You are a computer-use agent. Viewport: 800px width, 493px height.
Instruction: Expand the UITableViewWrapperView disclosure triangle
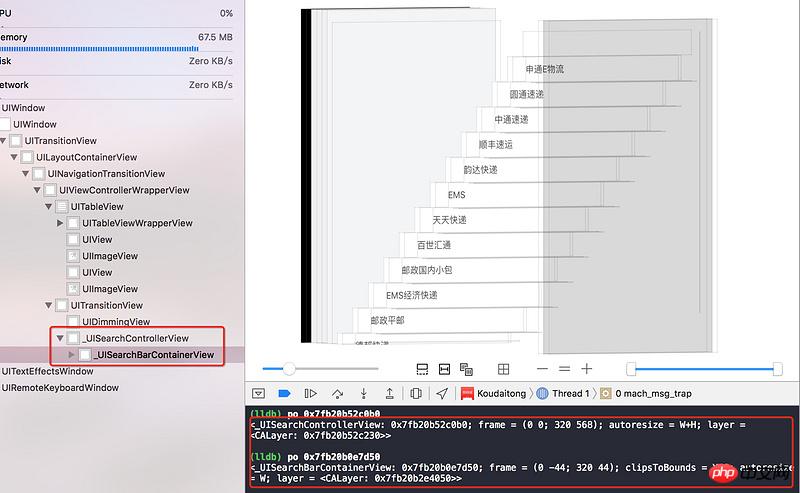point(60,223)
